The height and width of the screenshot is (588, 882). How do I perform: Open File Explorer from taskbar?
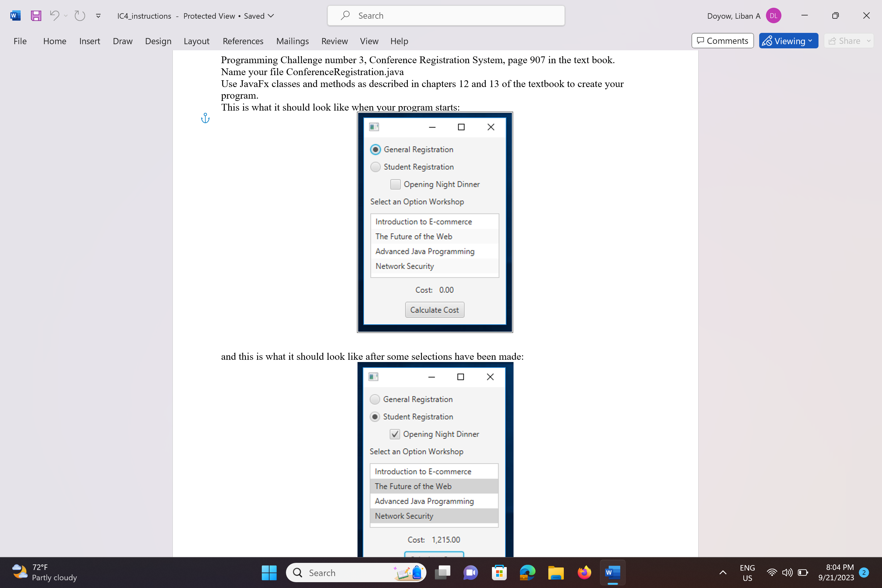556,573
